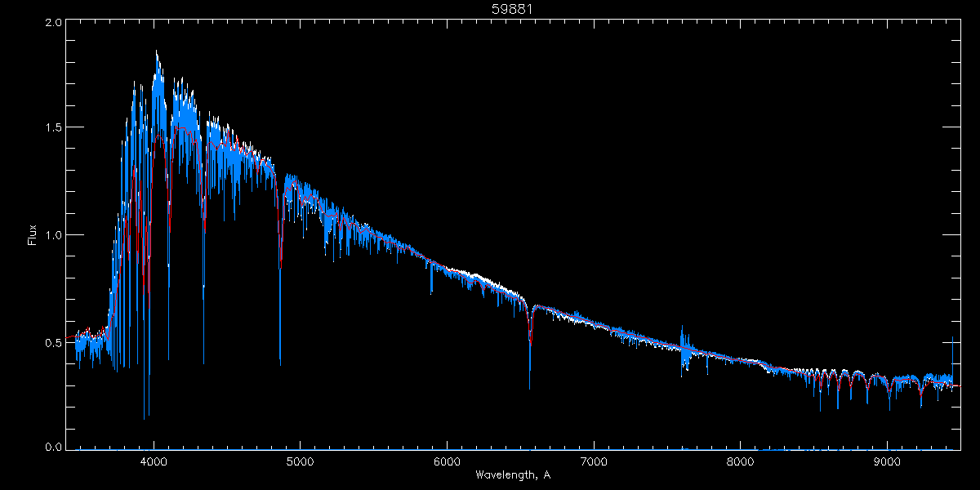
Task: Select the 5000 wavelength tick label
Action: click(300, 461)
